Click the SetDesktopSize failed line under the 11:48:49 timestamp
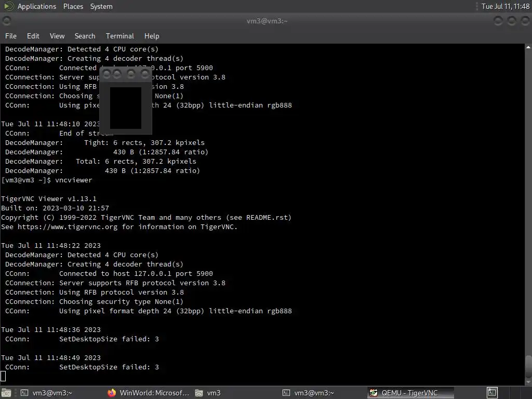This screenshot has width=532, height=399. coord(82,367)
